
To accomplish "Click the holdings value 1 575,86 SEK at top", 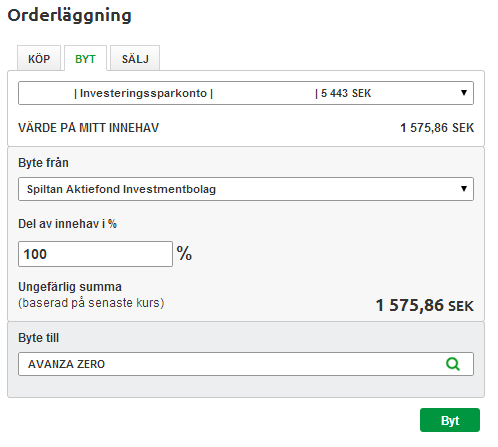I will tap(437, 128).
